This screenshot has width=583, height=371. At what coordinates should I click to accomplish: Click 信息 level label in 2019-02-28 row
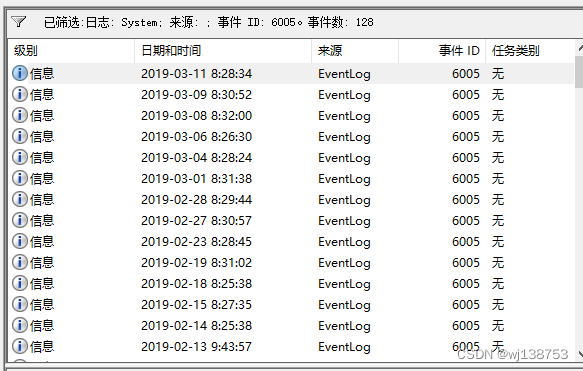coord(42,199)
